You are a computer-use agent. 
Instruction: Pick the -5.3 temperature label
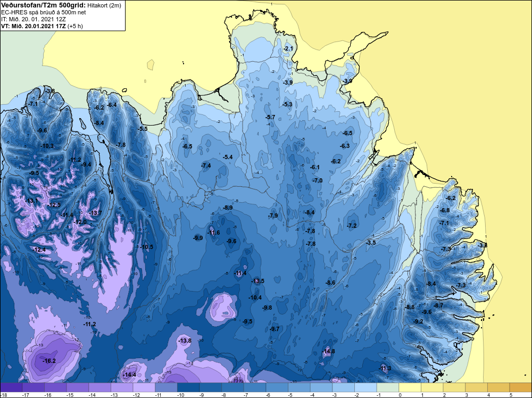287,104
